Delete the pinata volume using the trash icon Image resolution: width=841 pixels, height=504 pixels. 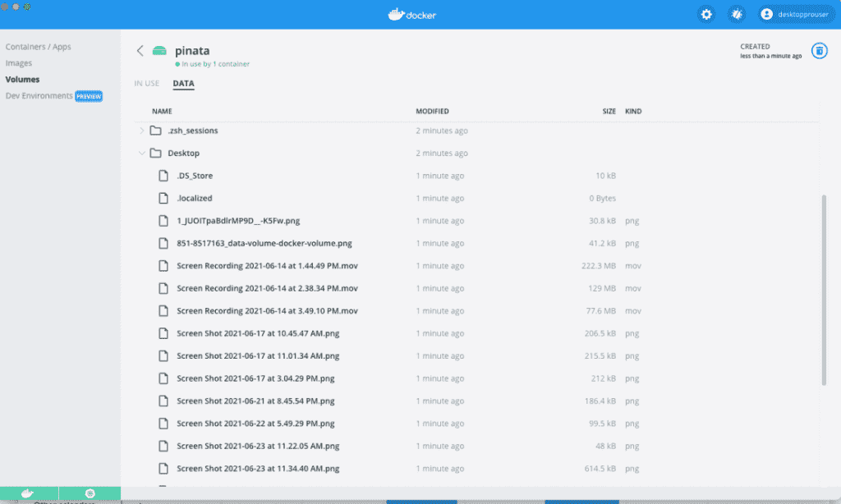(x=819, y=50)
